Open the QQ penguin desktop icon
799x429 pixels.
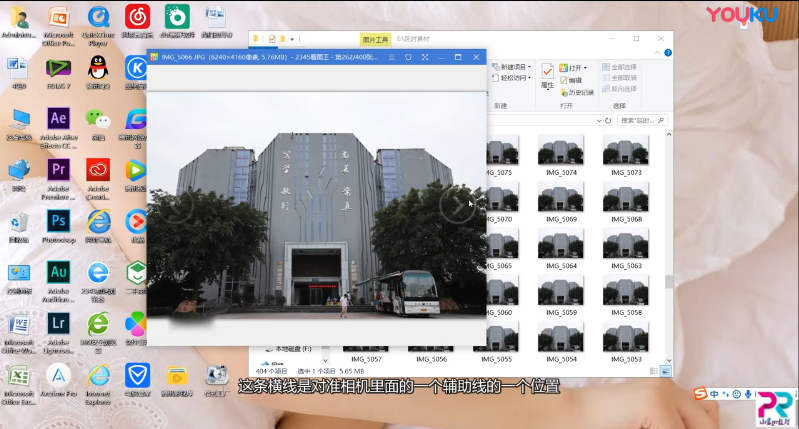pyautogui.click(x=98, y=68)
